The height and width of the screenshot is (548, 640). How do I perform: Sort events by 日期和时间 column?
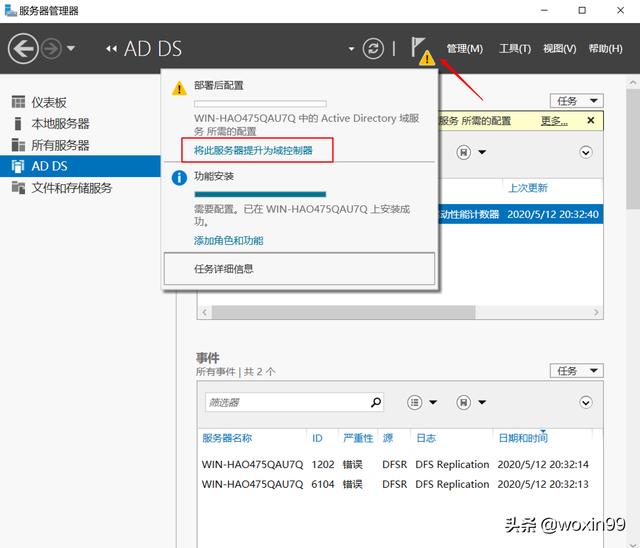(x=523, y=438)
